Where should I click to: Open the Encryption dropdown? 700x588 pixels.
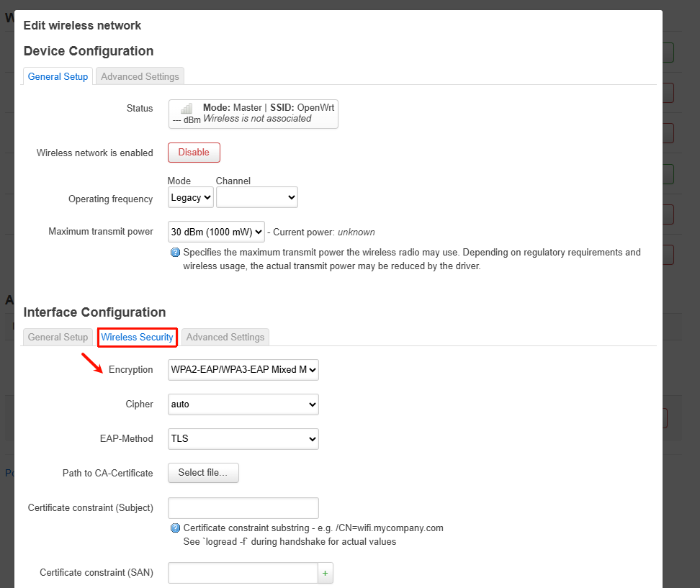(x=243, y=370)
